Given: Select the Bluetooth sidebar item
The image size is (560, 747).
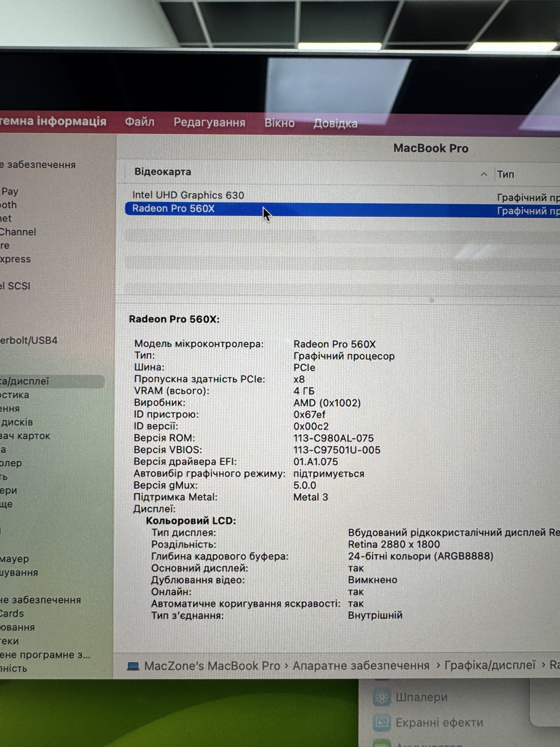Looking at the screenshot, I should point(8,205).
